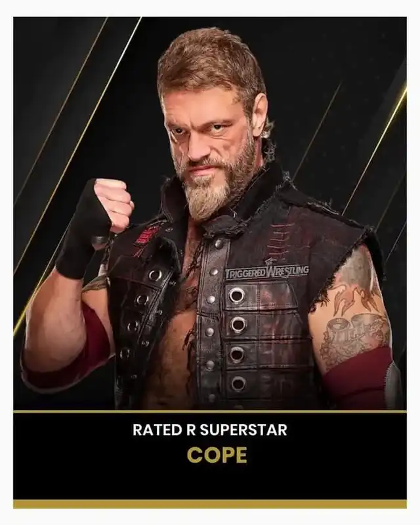Select the Triggered Wrestling logo on vest
This screenshot has height=525, width=420.
267,270
